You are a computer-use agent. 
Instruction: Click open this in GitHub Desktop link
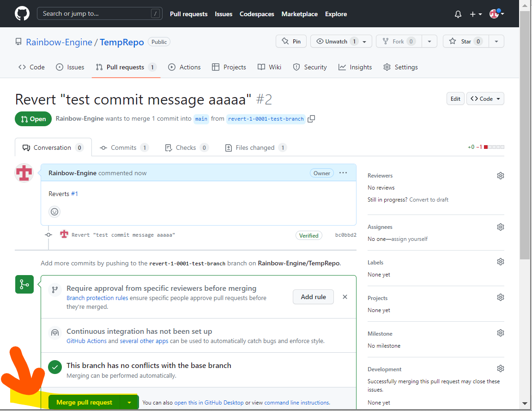point(209,403)
